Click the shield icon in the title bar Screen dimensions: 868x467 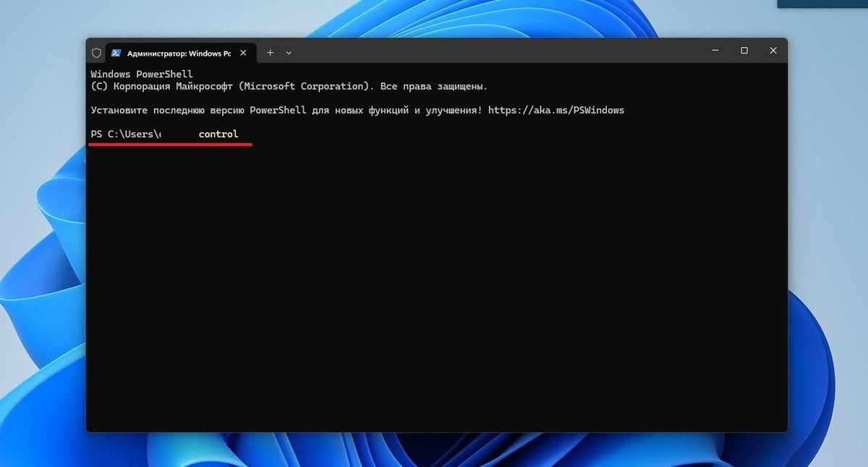click(x=96, y=53)
